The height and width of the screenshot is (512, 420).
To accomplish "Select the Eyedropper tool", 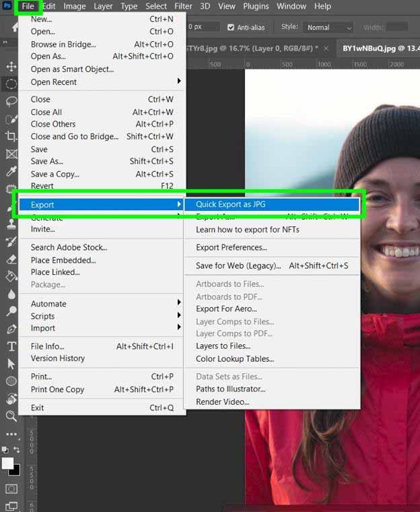I will [11, 171].
